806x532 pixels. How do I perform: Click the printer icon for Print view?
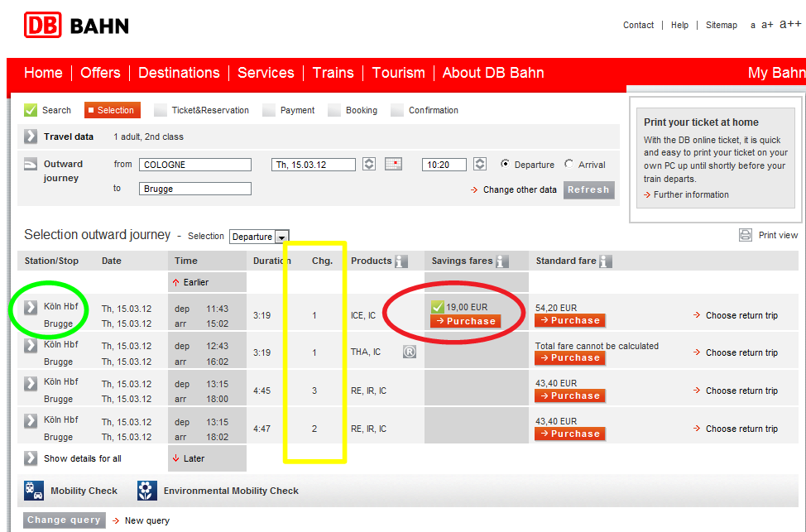point(746,235)
